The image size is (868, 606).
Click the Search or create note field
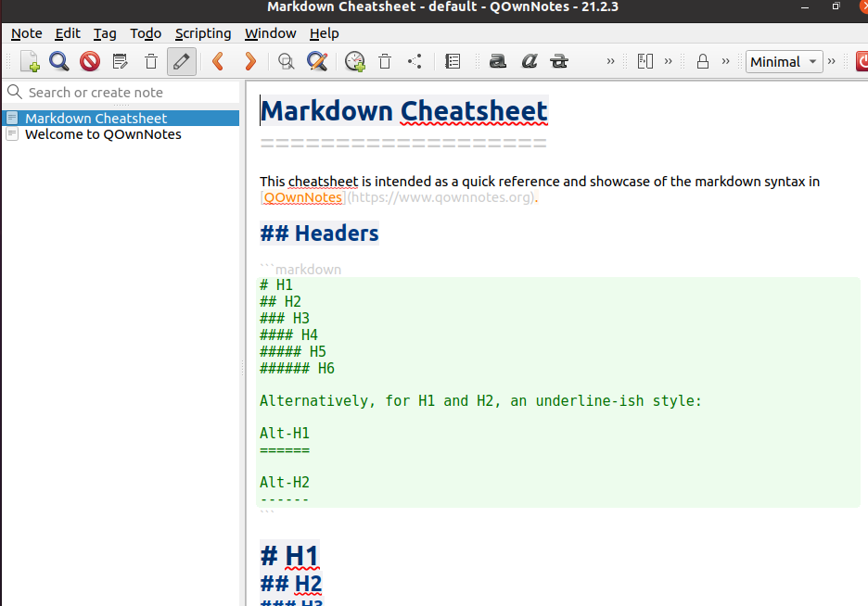pos(121,93)
